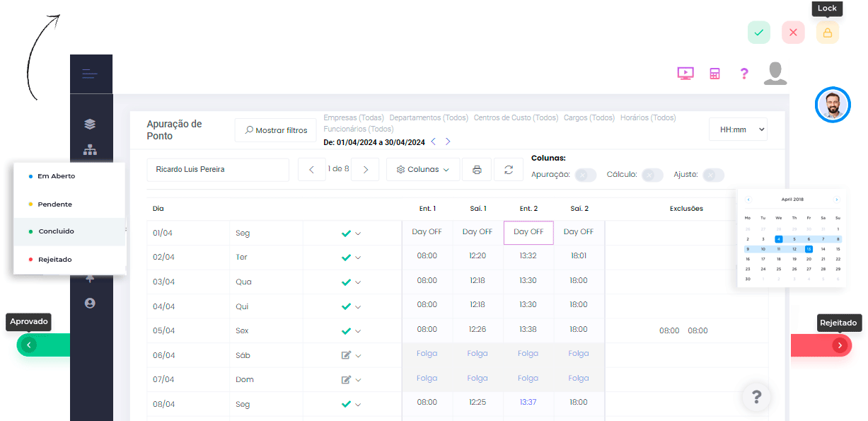Choose Pendente from the status list
The height and width of the screenshot is (421, 868).
coord(54,204)
